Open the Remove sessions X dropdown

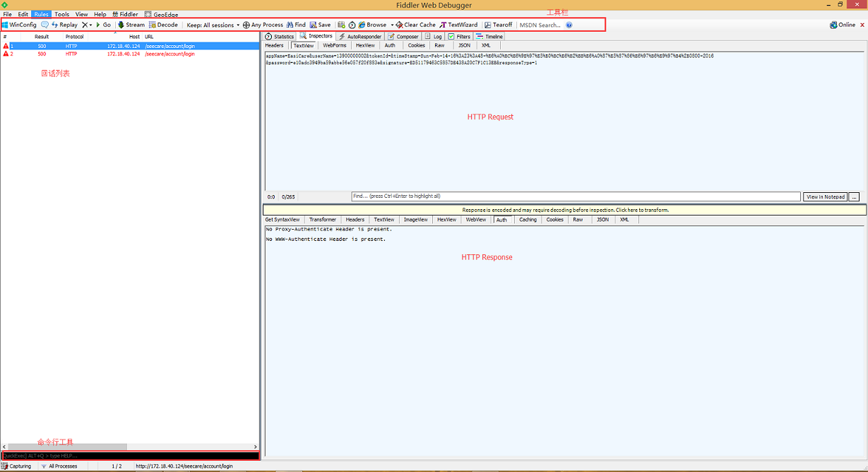(x=87, y=25)
